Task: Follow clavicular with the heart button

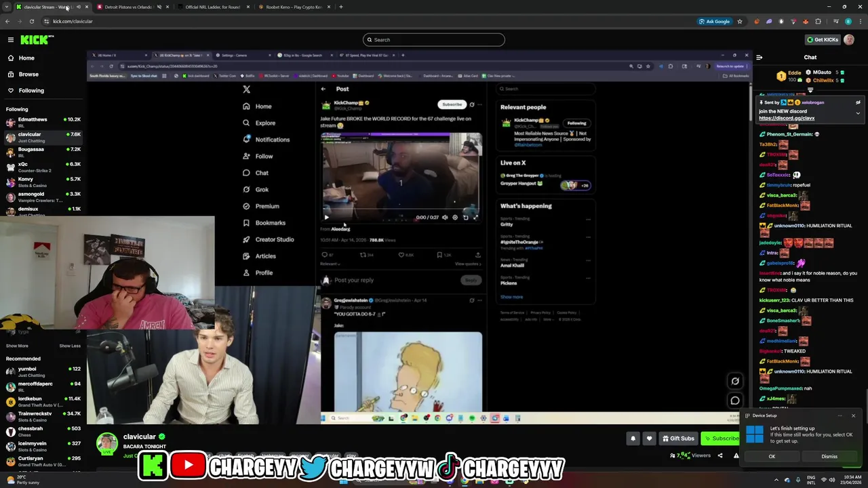Action: (649, 439)
